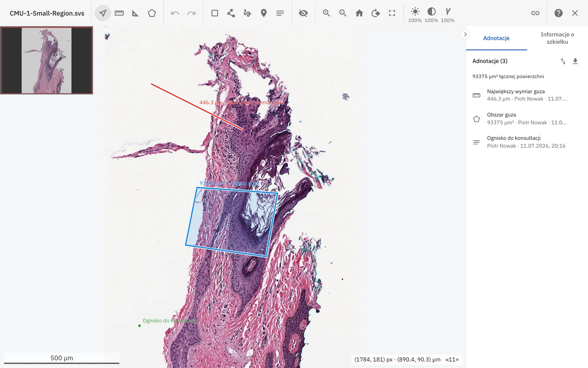Select the polyline annotation tool
588x368 pixels.
pos(231,13)
